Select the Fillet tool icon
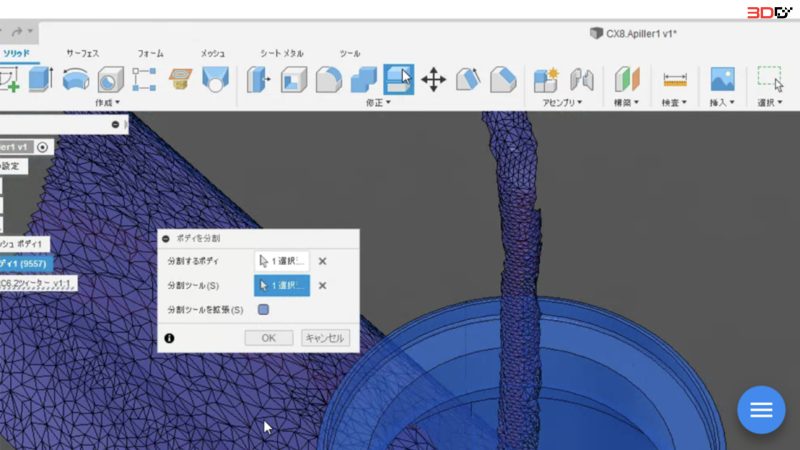Screen dimensions: 800x450 [x=329, y=80]
